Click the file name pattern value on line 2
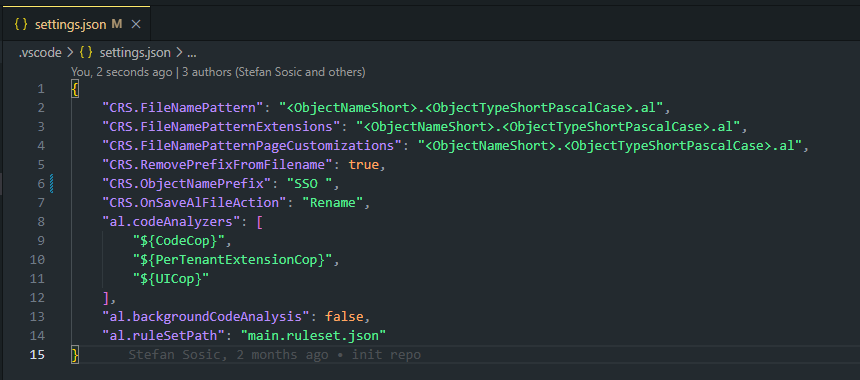This screenshot has height=380, width=860. pyautogui.click(x=472, y=107)
